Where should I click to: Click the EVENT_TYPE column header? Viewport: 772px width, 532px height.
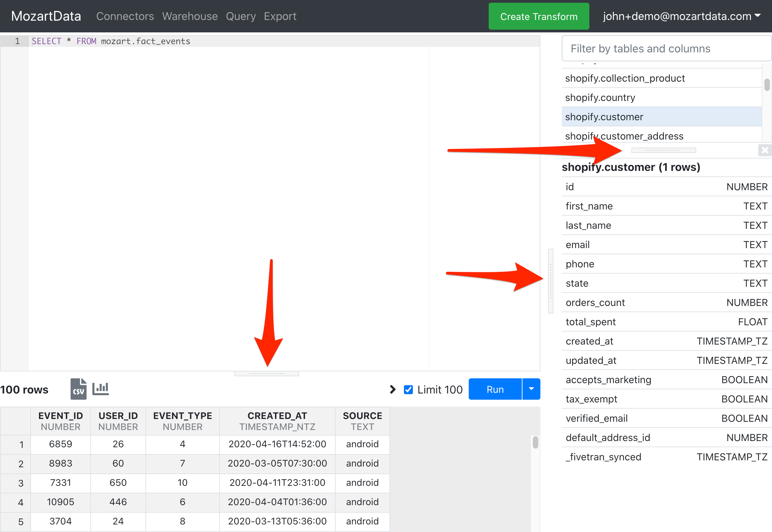click(183, 421)
